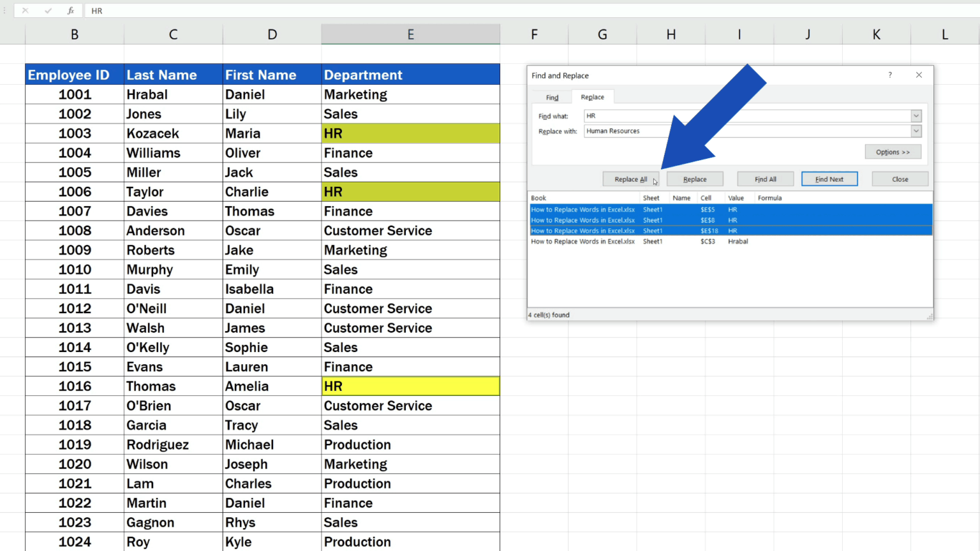The width and height of the screenshot is (980, 551).
Task: Expand search settings with the Options button
Action: pyautogui.click(x=893, y=152)
